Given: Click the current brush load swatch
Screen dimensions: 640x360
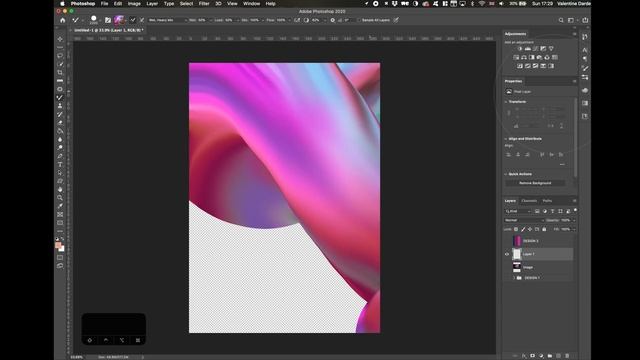Looking at the screenshot, I should tap(119, 20).
